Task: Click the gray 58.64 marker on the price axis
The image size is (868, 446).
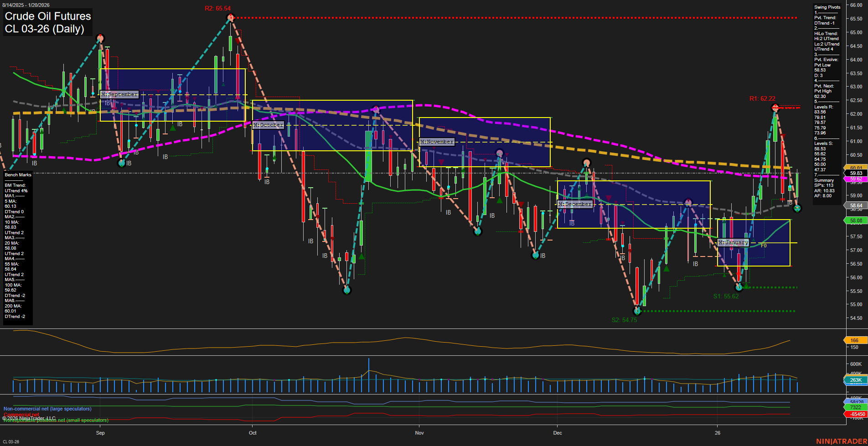Action: click(x=855, y=206)
